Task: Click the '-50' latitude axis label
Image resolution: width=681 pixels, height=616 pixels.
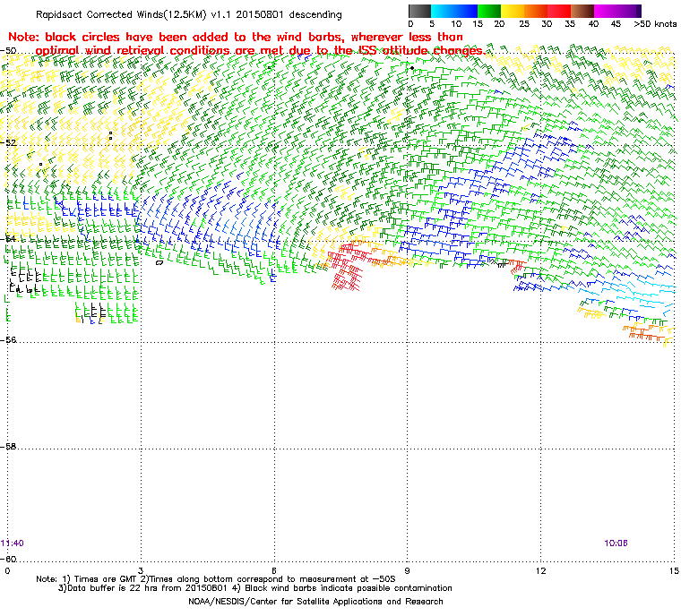Action: pos(8,51)
